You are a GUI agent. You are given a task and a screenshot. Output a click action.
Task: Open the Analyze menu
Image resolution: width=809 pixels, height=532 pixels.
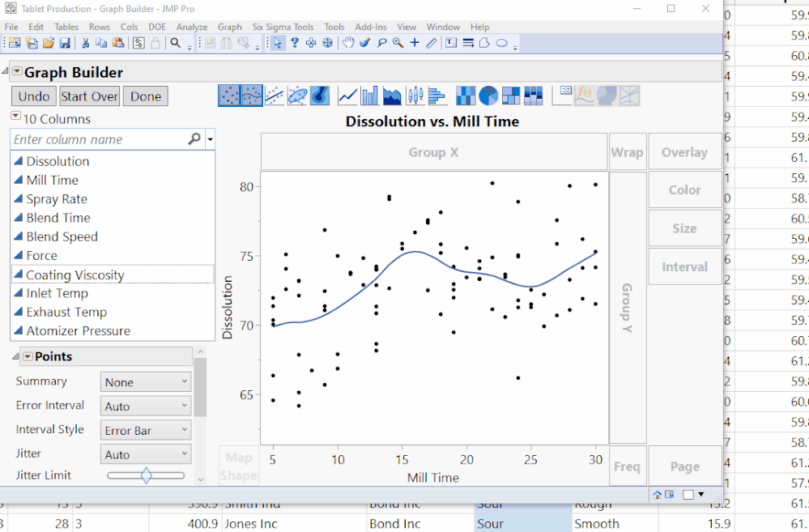pyautogui.click(x=192, y=27)
